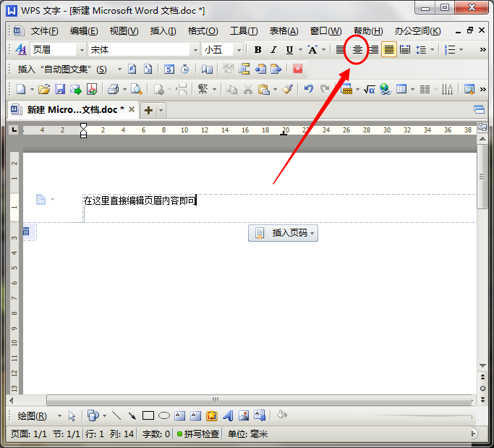Open the styles and formatting icon
494x448 pixels.
pyautogui.click(x=21, y=50)
